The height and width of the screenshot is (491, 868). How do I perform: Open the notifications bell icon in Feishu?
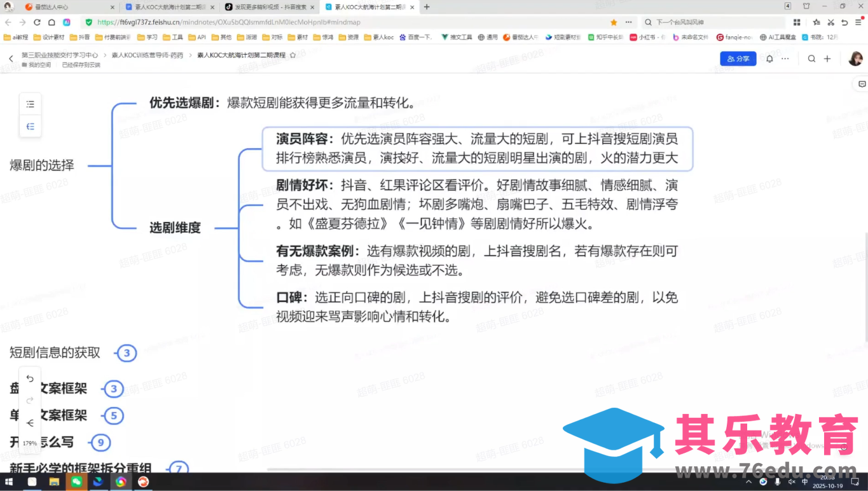click(x=769, y=58)
